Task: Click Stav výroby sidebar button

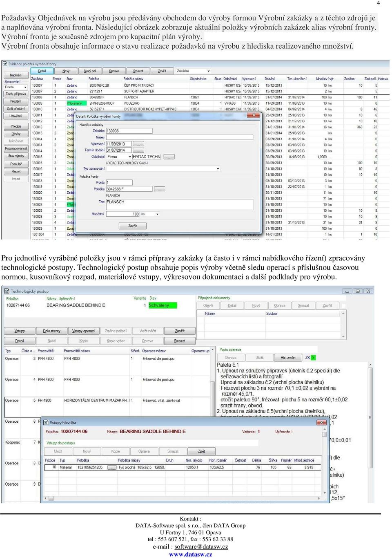Action: click(16, 156)
